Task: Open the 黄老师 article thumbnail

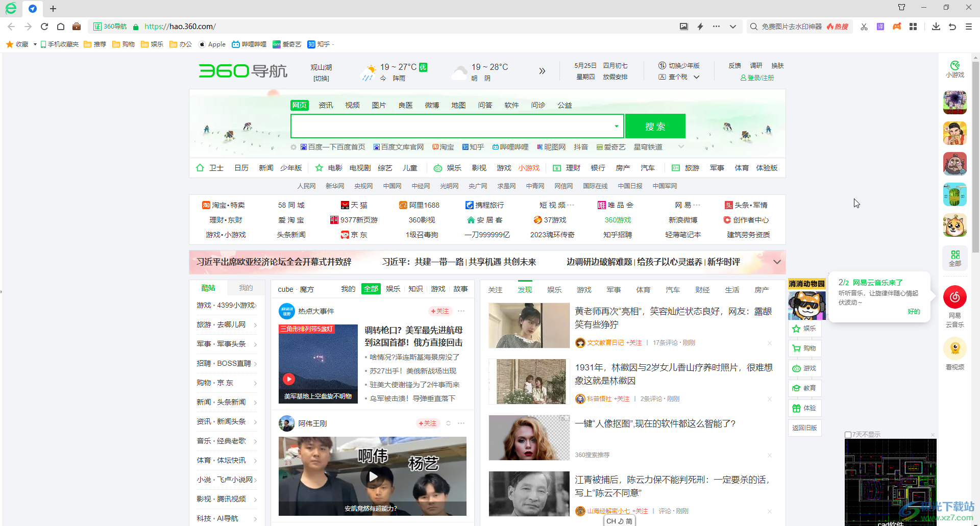Action: pos(529,325)
